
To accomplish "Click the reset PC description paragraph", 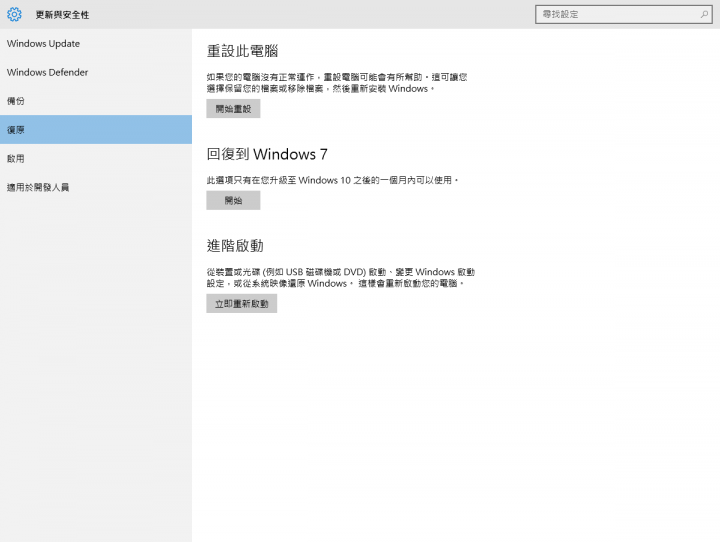I will (x=337, y=83).
